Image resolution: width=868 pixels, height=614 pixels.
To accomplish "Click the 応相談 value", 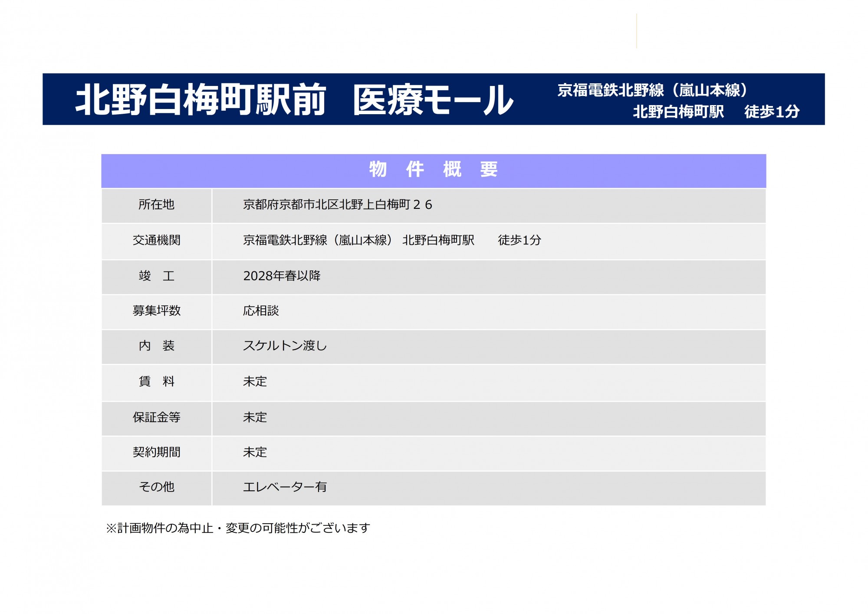I will pyautogui.click(x=261, y=310).
